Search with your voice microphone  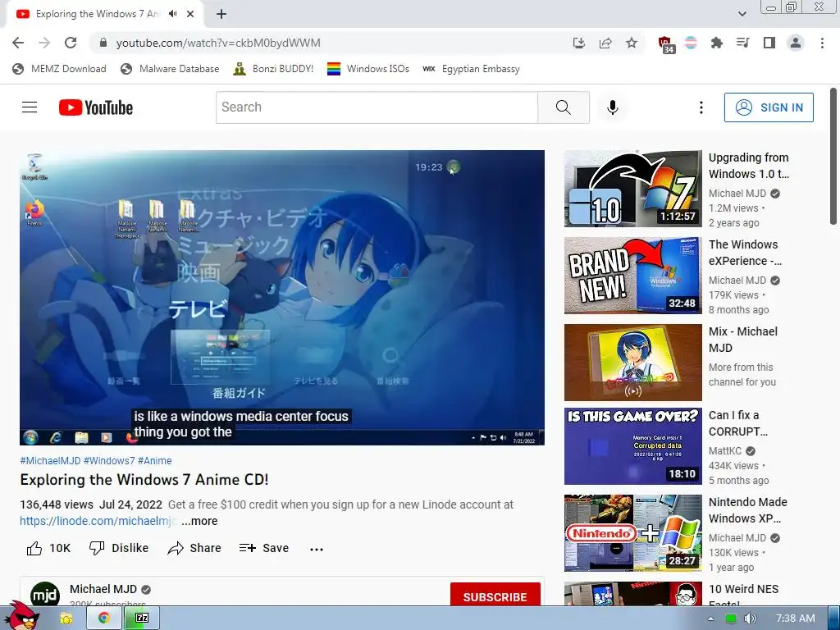click(613, 107)
